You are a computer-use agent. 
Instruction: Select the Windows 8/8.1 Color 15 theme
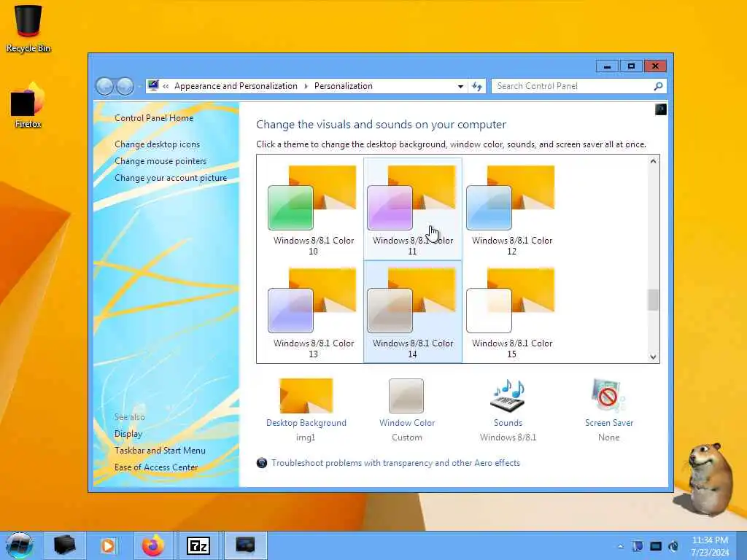tap(511, 312)
